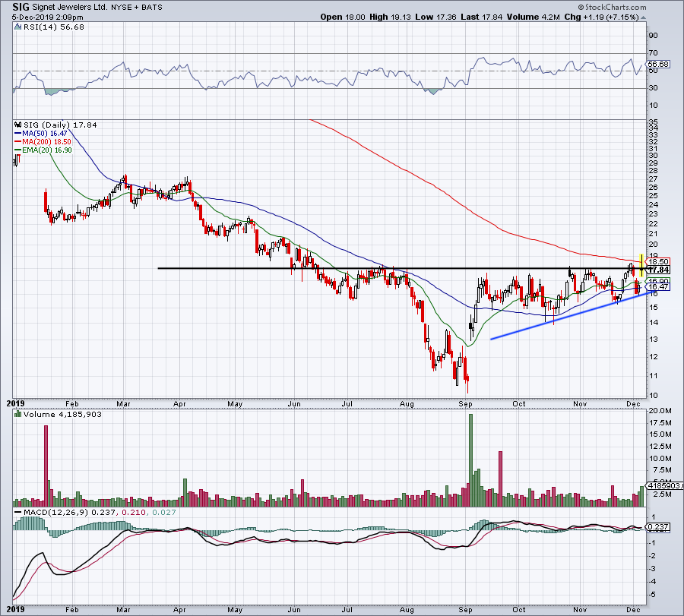684x616 pixels.
Task: Click the bold 17.84 last price tag
Action: 658,270
